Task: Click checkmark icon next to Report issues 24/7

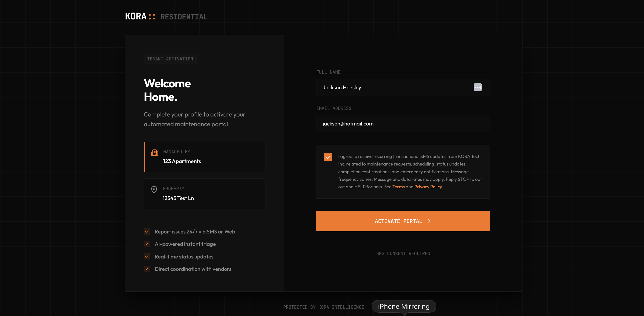Action: [x=147, y=232]
